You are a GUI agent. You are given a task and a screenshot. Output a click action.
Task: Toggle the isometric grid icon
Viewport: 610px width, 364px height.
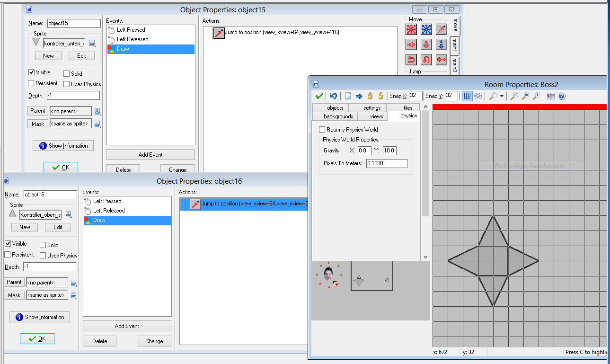(478, 96)
